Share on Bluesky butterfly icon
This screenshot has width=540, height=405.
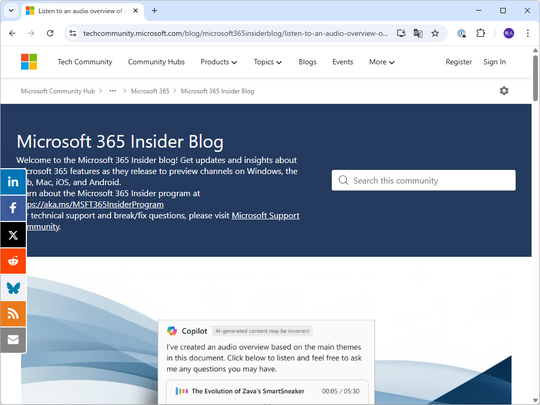(x=13, y=288)
